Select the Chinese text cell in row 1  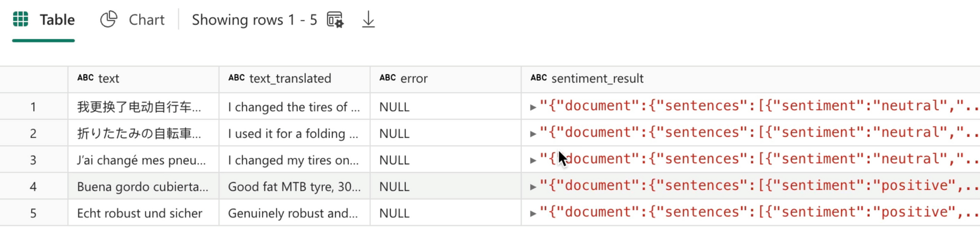139,107
